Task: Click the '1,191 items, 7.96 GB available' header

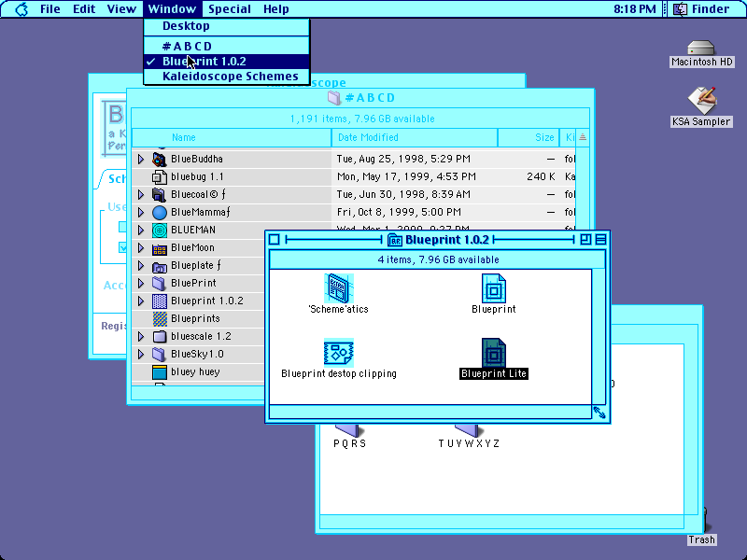Action: point(362,119)
